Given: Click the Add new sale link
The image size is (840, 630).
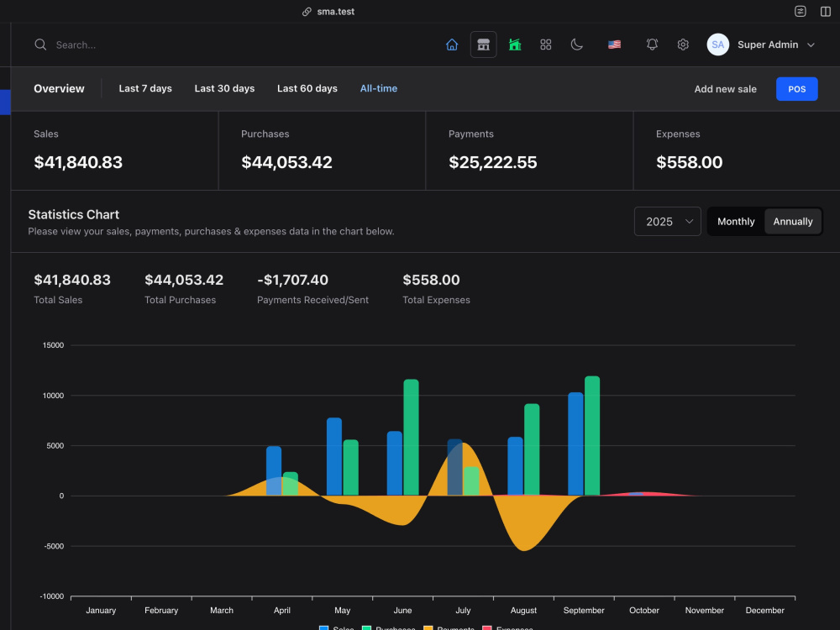Looking at the screenshot, I should click(x=726, y=89).
